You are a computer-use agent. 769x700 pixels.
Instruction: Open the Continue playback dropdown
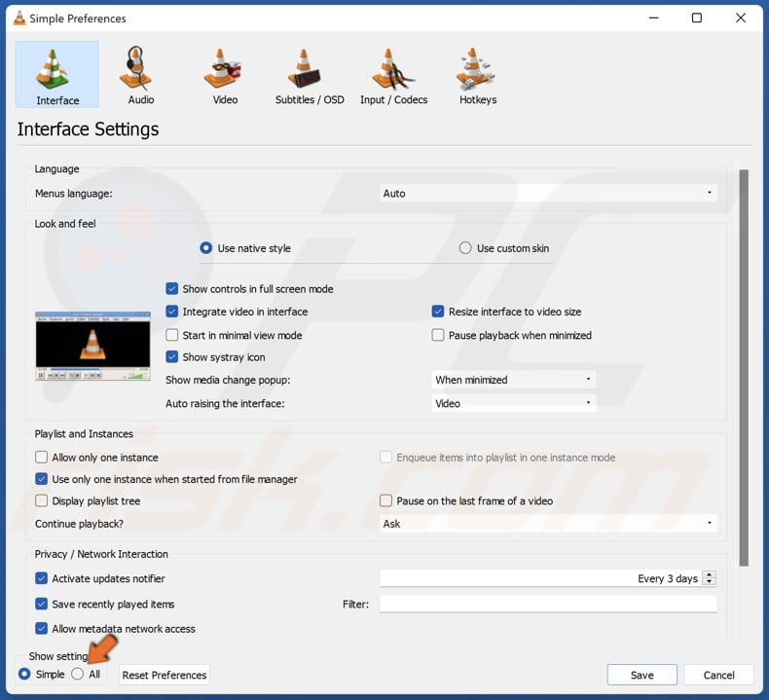[x=548, y=524]
